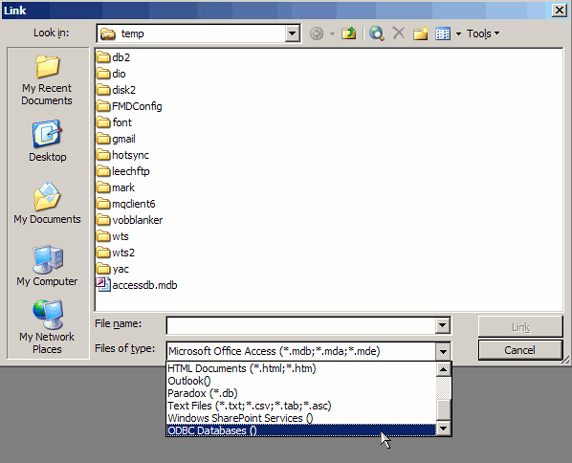Image resolution: width=572 pixels, height=463 pixels.
Task: Open the Back button history arrow
Action: [332, 34]
